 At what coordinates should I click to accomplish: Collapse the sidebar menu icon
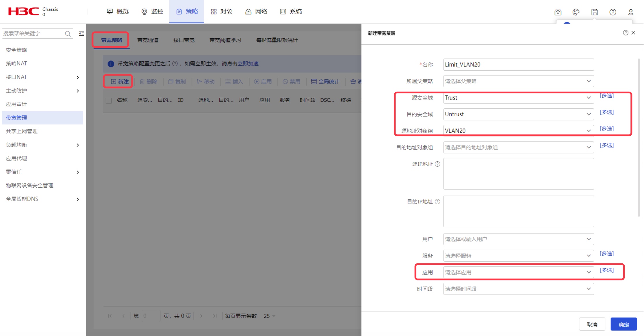point(82,33)
